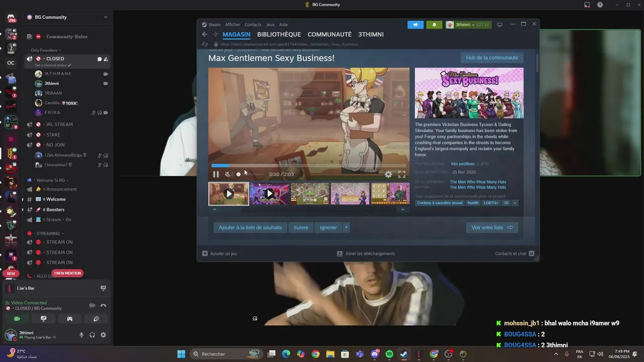Mute the Discord microphone
The width and height of the screenshot is (644, 362).
tap(82, 335)
